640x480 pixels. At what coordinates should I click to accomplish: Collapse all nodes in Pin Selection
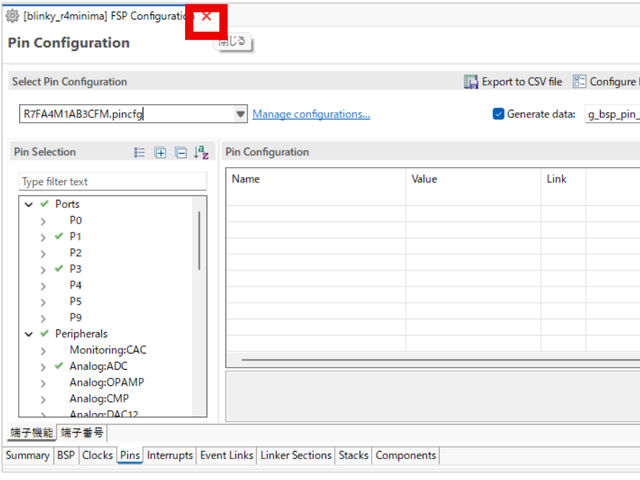pos(181,153)
